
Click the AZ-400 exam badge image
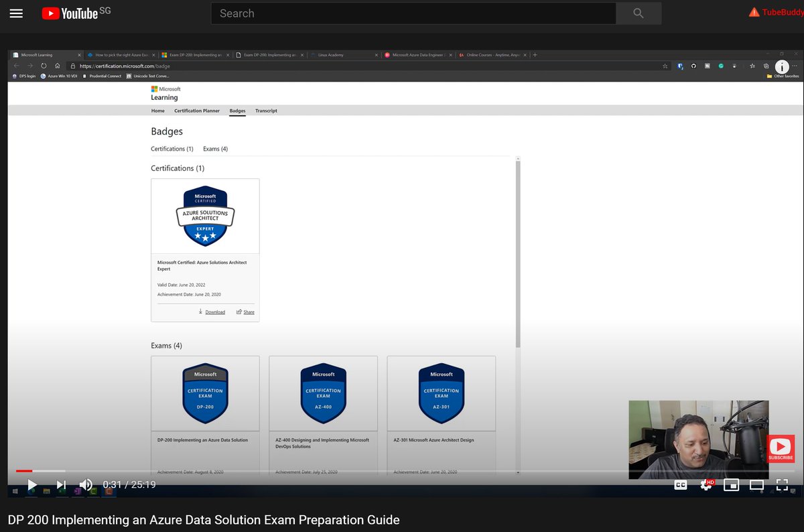tap(323, 393)
